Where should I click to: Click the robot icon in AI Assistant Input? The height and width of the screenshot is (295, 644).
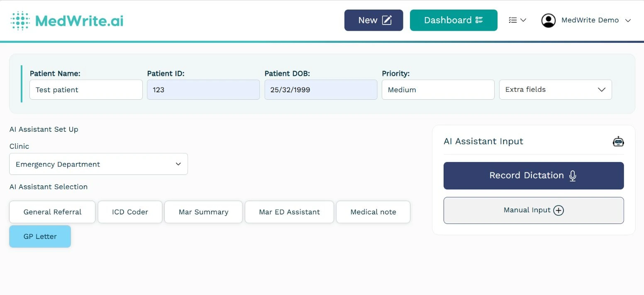click(x=618, y=141)
